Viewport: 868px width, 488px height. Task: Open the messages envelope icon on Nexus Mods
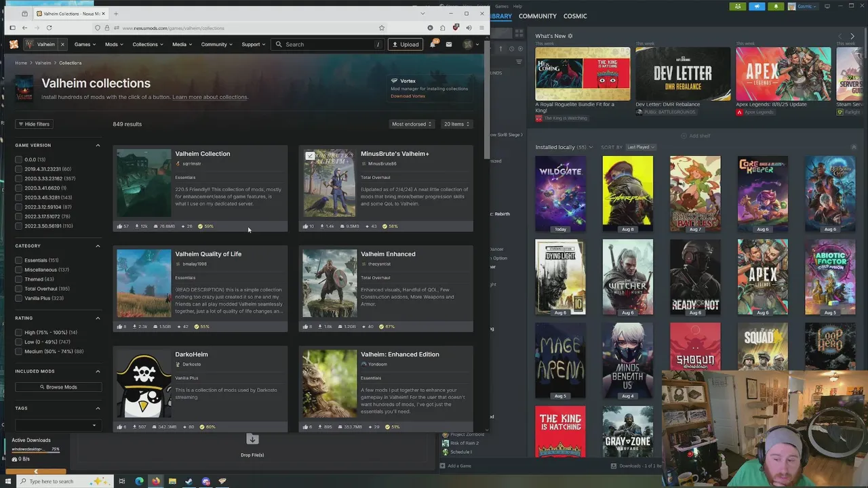click(448, 45)
